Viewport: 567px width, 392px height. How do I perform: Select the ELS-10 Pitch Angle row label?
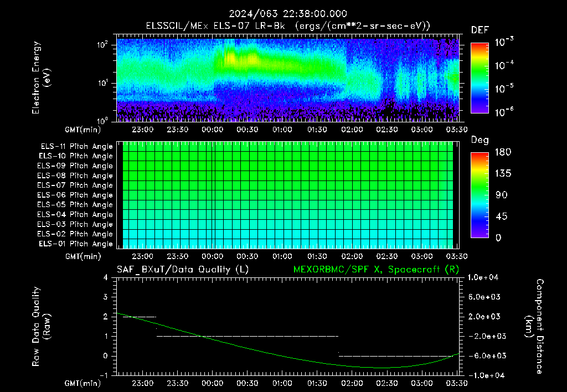[x=76, y=156]
